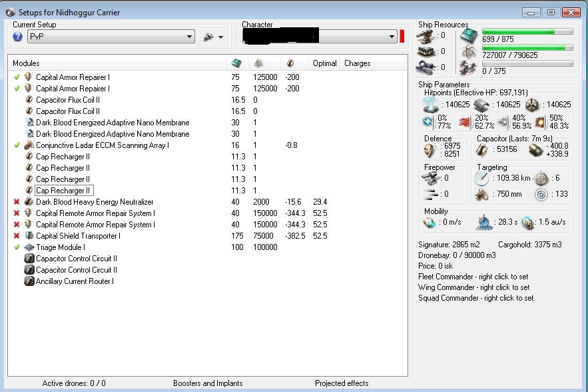This screenshot has height=392, width=588.
Task: Sort by the Modules column header
Action: click(x=117, y=63)
